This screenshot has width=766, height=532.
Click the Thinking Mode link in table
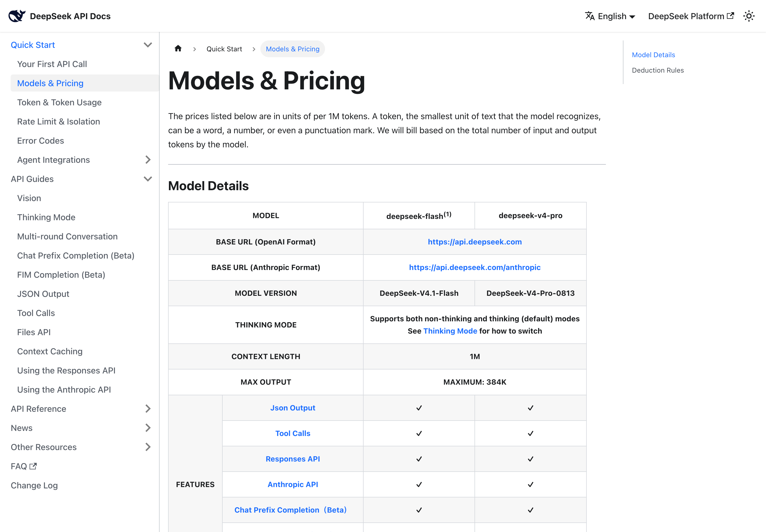(450, 331)
